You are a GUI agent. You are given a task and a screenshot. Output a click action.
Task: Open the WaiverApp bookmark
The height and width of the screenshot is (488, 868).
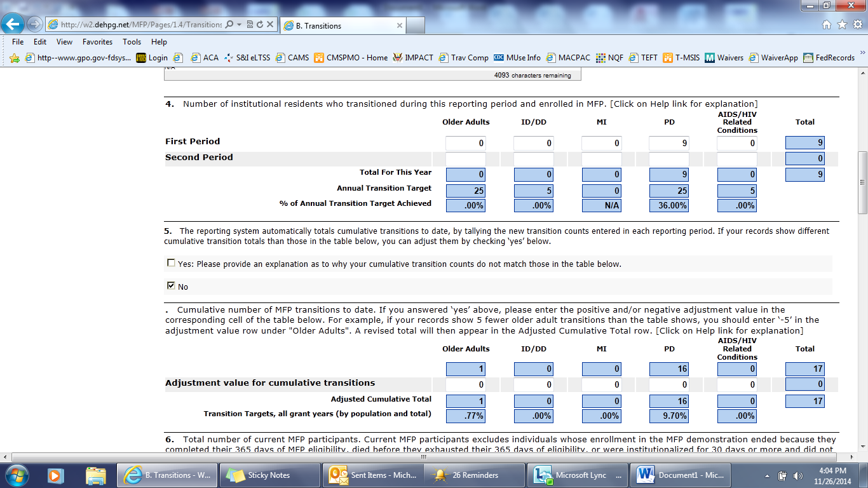(773, 58)
